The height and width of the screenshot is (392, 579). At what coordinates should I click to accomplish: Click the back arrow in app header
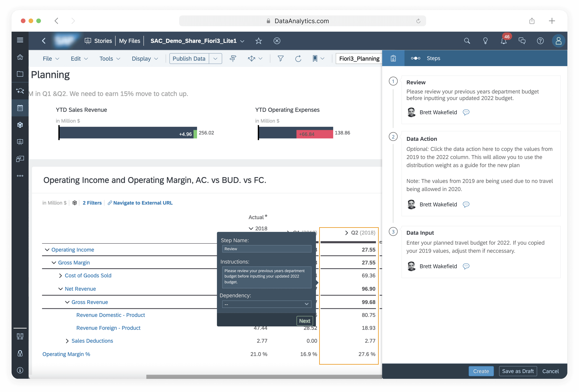[x=44, y=41]
